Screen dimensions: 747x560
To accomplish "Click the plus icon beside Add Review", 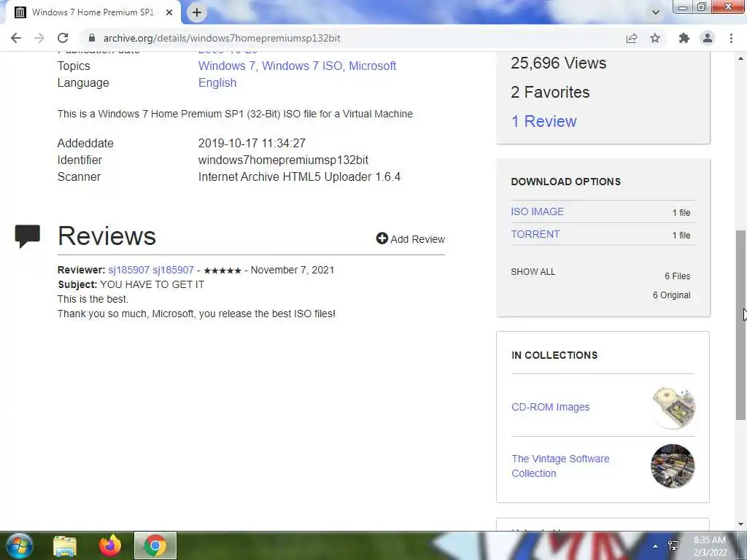I will point(382,238).
